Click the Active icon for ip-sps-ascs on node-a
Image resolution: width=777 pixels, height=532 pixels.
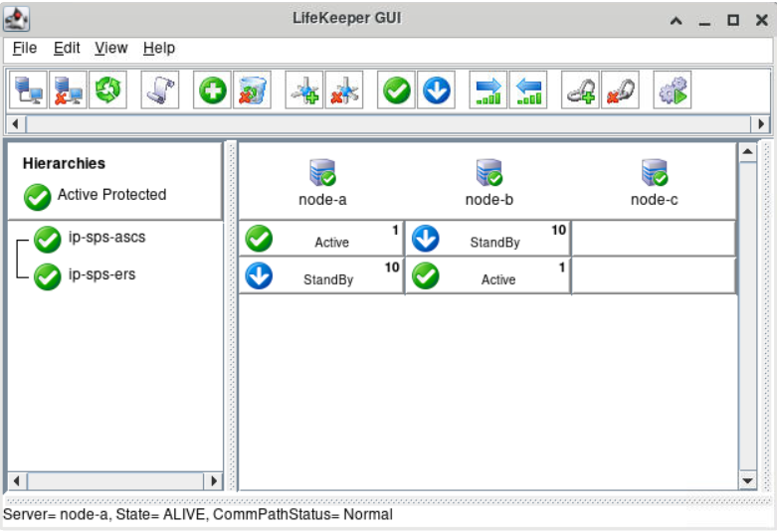[259, 239]
